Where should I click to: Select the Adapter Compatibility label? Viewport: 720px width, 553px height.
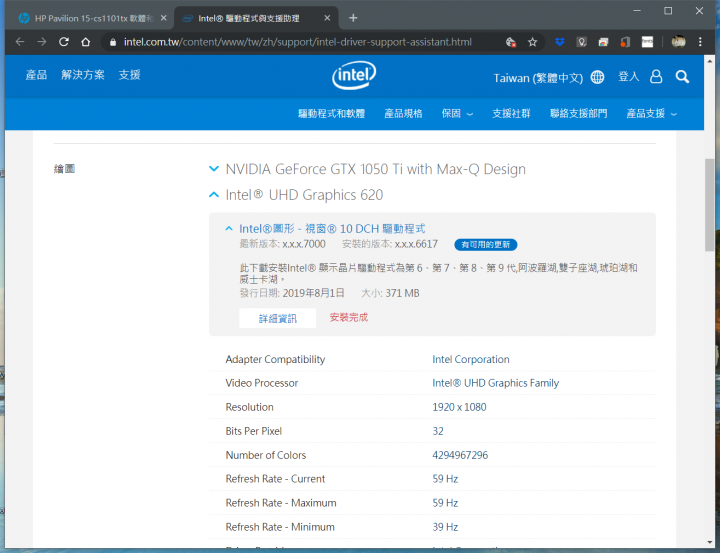pyautogui.click(x=275, y=359)
